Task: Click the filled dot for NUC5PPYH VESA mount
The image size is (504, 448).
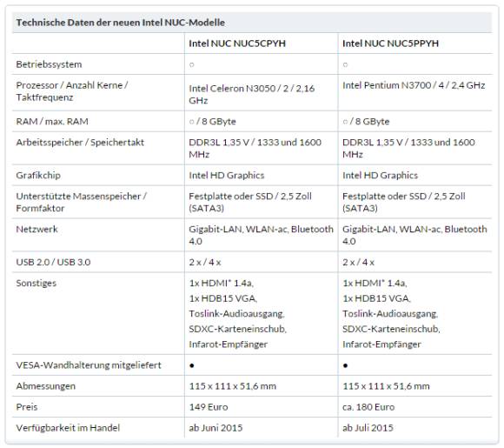Action: pos(345,365)
